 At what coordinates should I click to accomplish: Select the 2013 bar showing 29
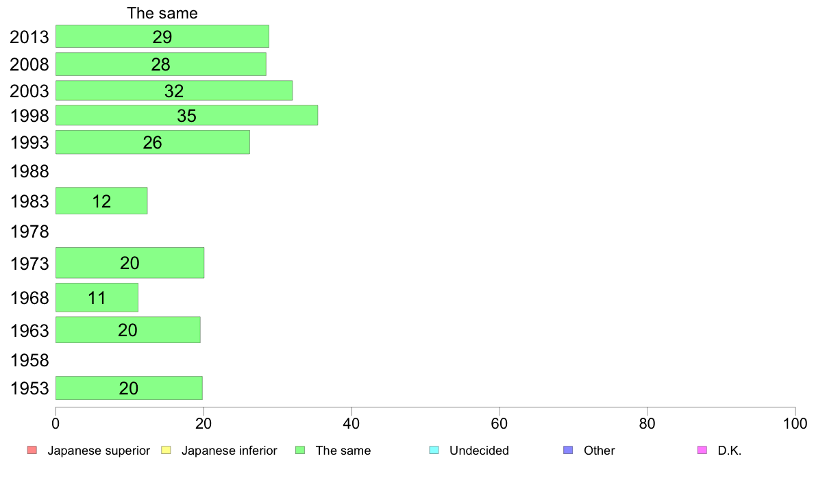[162, 36]
